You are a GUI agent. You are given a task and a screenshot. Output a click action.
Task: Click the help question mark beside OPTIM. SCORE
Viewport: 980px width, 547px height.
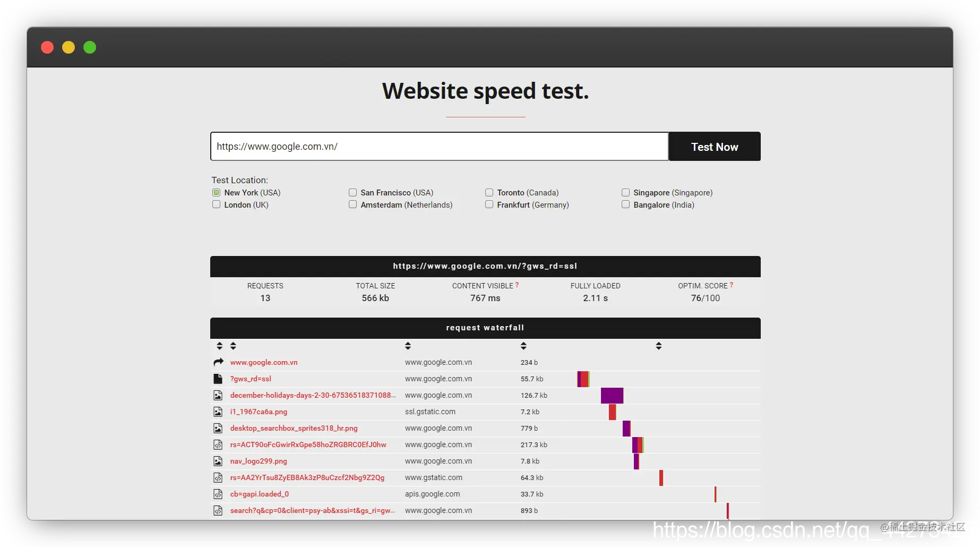tap(732, 285)
